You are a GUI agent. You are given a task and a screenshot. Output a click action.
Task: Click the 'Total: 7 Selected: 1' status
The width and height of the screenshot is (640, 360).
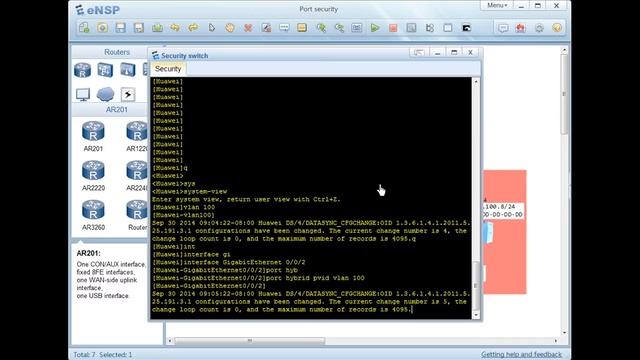[x=102, y=354]
